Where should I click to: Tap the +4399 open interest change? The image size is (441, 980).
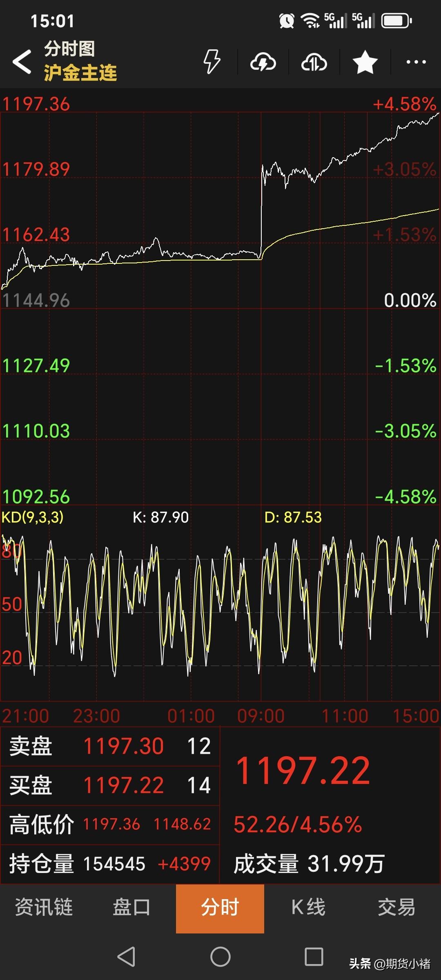pos(184,864)
